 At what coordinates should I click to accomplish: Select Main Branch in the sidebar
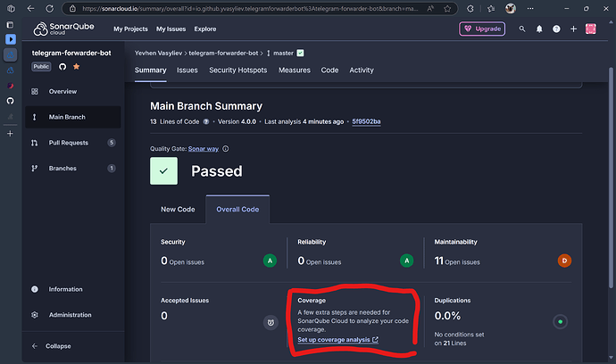click(x=73, y=117)
